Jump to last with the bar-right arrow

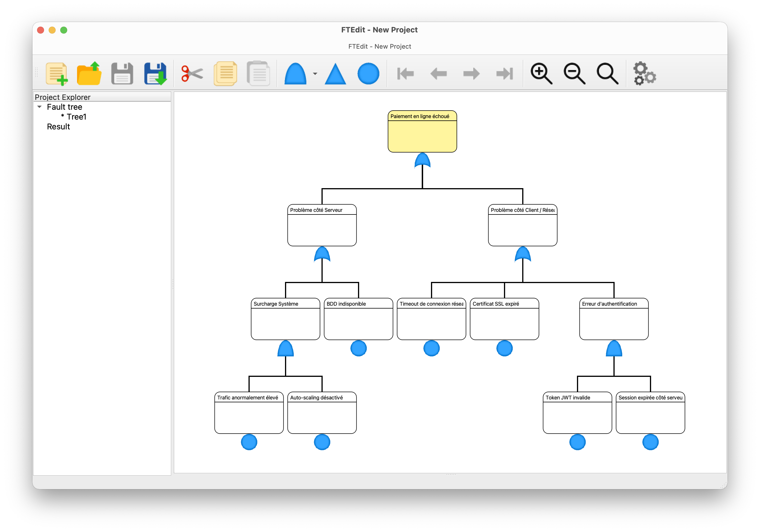pos(505,74)
